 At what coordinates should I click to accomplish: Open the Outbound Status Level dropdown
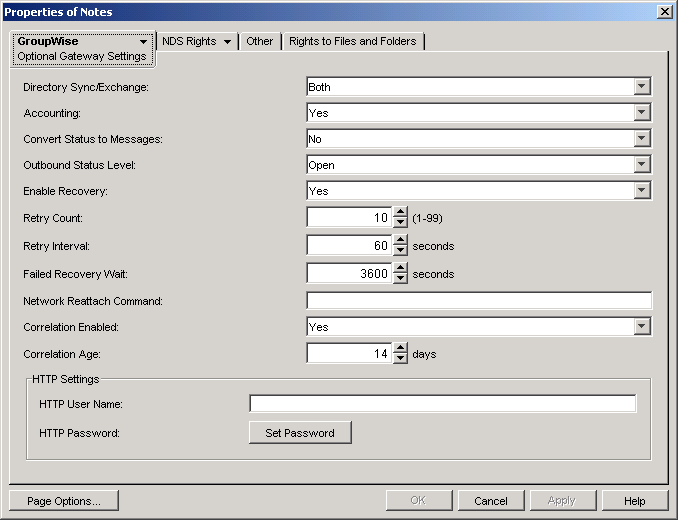point(642,164)
